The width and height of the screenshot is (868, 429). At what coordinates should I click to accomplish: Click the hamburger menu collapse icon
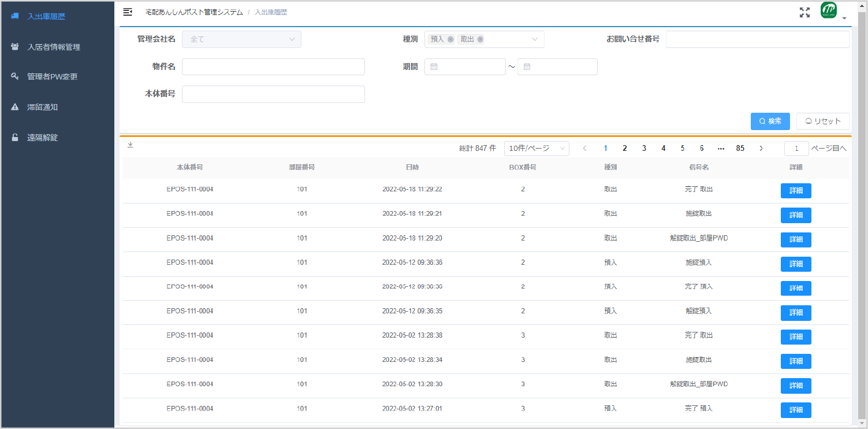(128, 12)
